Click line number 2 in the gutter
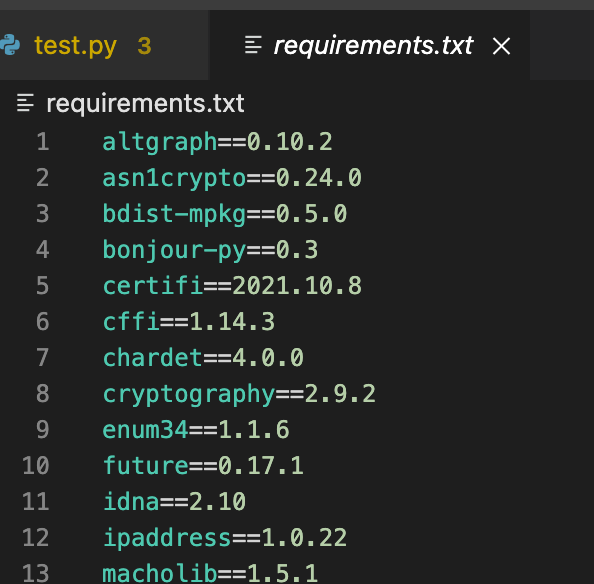Viewport: 594px width, 584px height. [x=43, y=178]
